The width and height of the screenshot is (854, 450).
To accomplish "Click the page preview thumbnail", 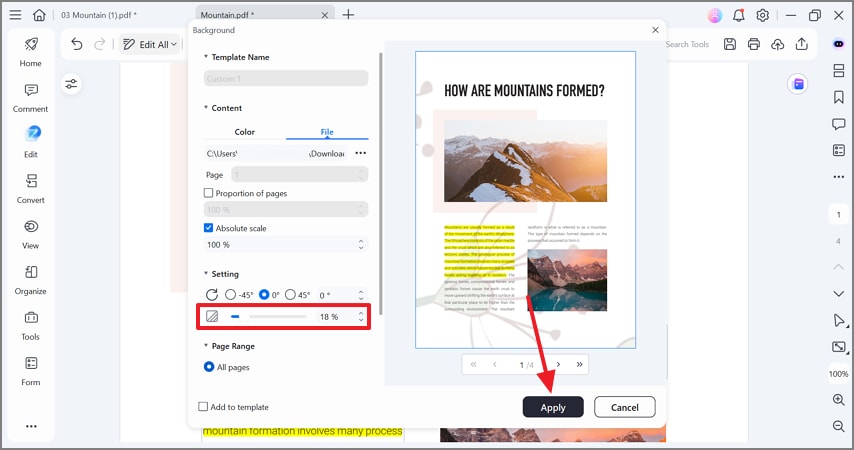I will (525, 199).
